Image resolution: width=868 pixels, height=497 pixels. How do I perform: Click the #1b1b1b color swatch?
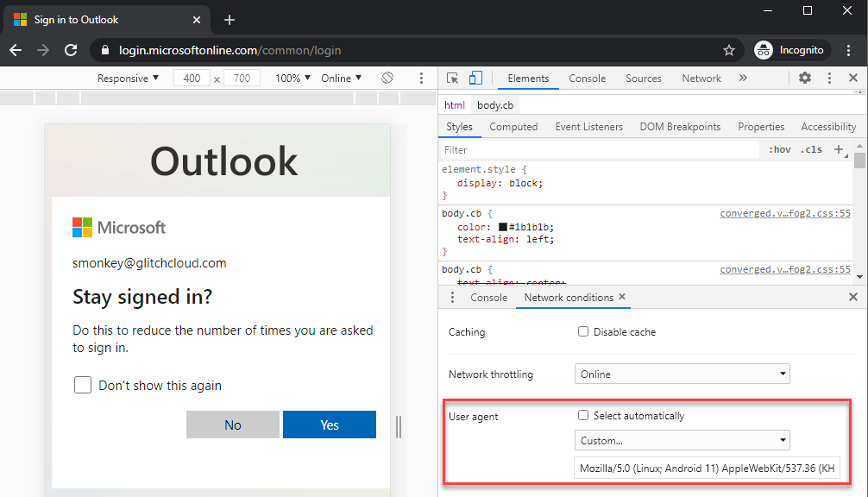pos(503,227)
